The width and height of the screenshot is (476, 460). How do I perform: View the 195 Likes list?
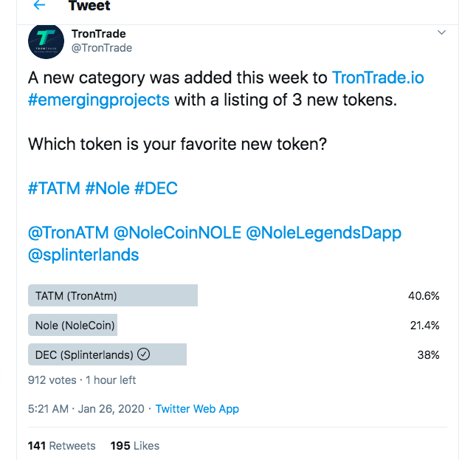click(x=134, y=445)
